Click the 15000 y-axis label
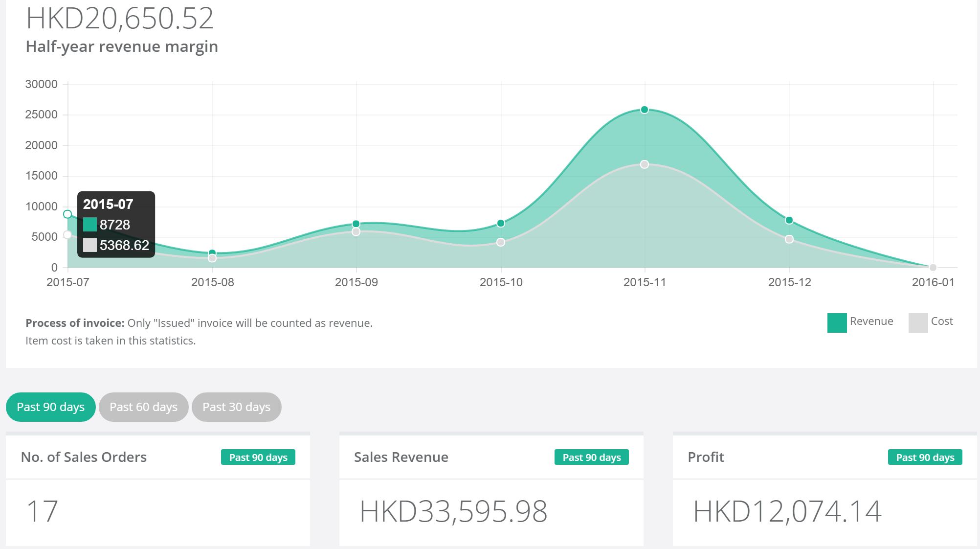Image resolution: width=980 pixels, height=549 pixels. tap(42, 176)
